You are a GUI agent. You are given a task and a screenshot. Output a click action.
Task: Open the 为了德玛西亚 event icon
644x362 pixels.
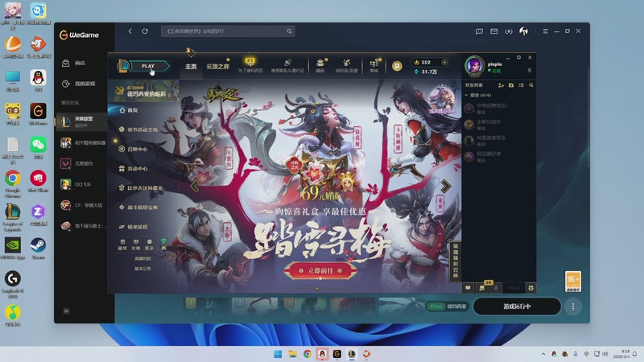tap(250, 66)
